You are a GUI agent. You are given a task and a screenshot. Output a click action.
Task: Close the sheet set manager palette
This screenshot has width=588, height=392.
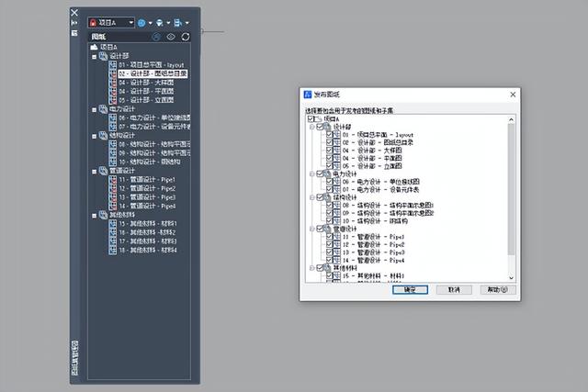pos(74,12)
